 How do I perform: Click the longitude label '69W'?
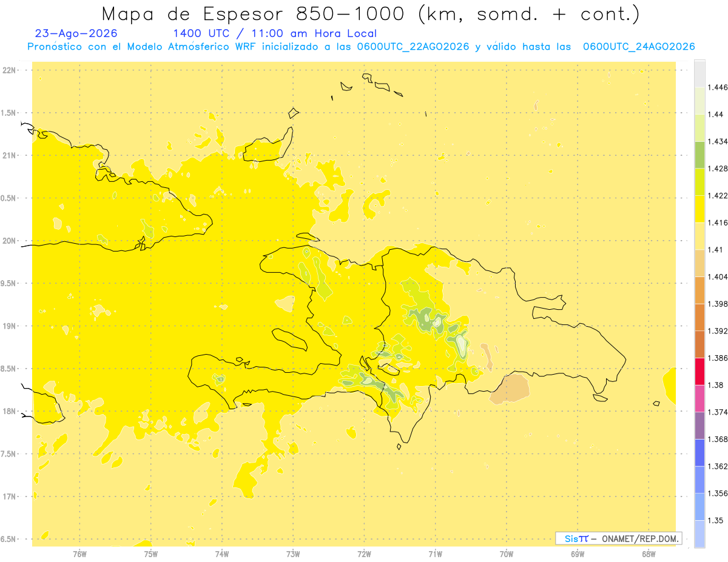578,554
